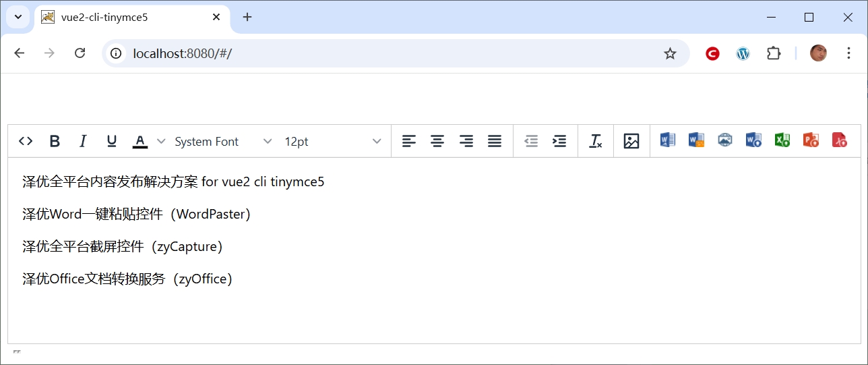The width and height of the screenshot is (868, 365).
Task: Toggle bold formatting
Action: (x=55, y=141)
